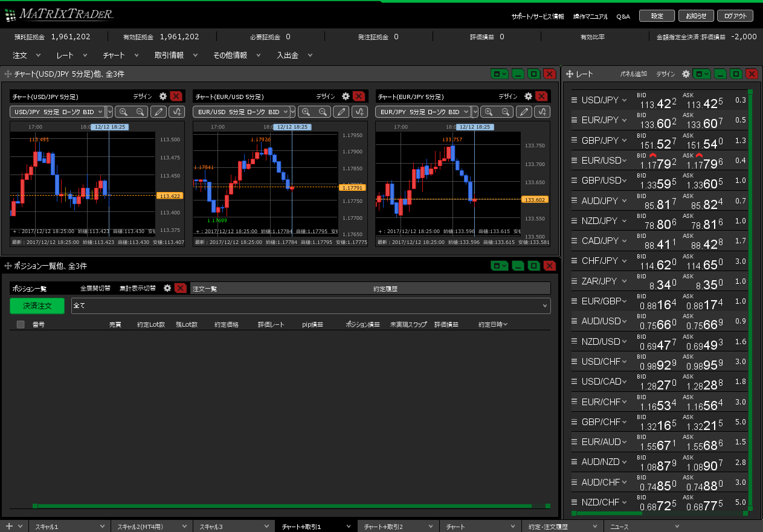The height and width of the screenshot is (532, 763).
Task: Zoom out on the EUR/USD chart
Action: click(x=323, y=112)
